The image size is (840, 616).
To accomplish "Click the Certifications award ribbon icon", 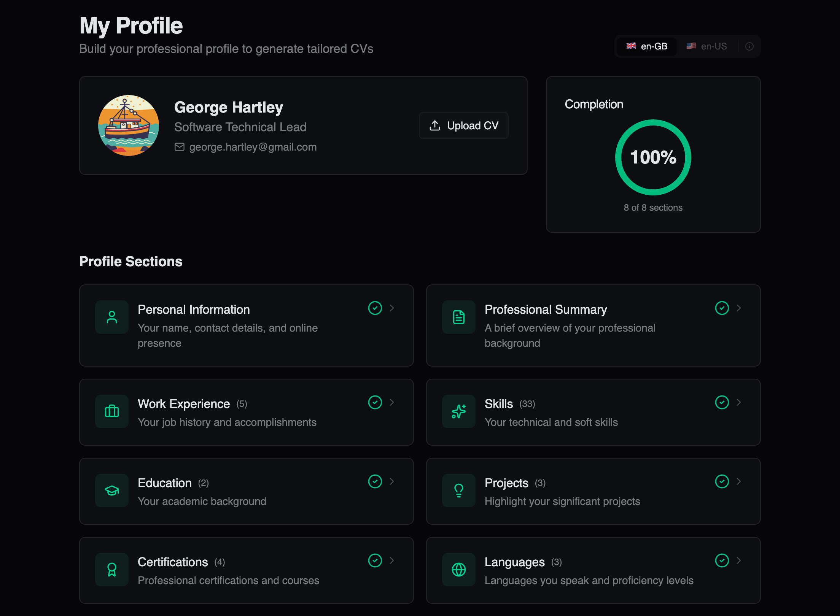I will 112,570.
